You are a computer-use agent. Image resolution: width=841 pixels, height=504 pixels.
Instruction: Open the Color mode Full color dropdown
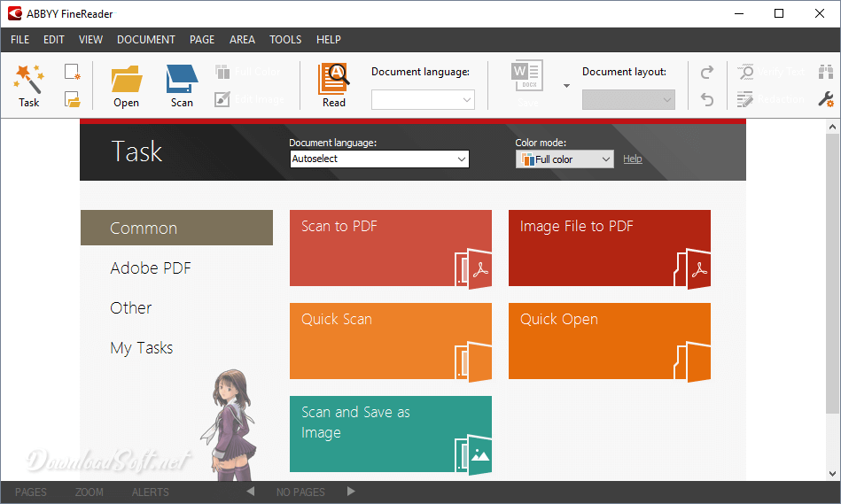[565, 159]
